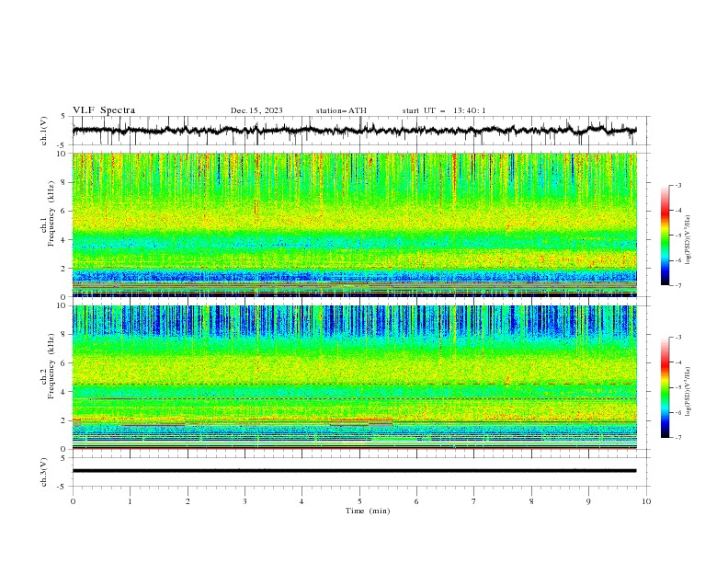Click time axis tick label '10'
Viewport: 728px width, 563px height.
[646, 501]
